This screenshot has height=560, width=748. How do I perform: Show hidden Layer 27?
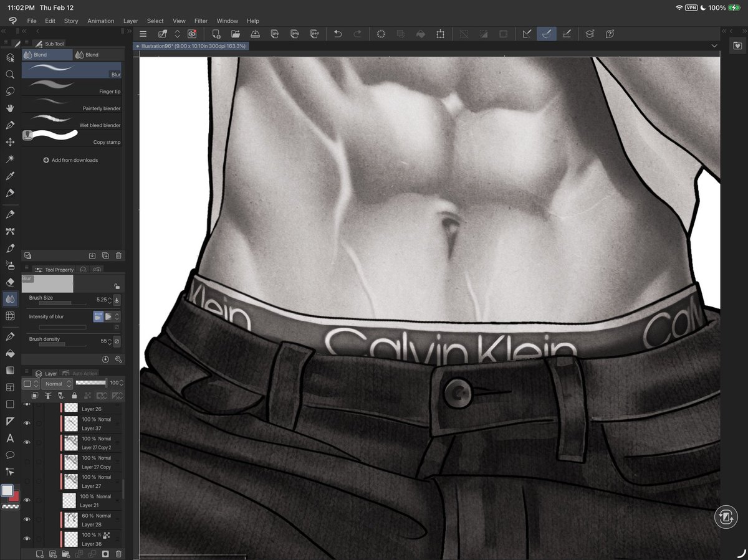[27, 481]
